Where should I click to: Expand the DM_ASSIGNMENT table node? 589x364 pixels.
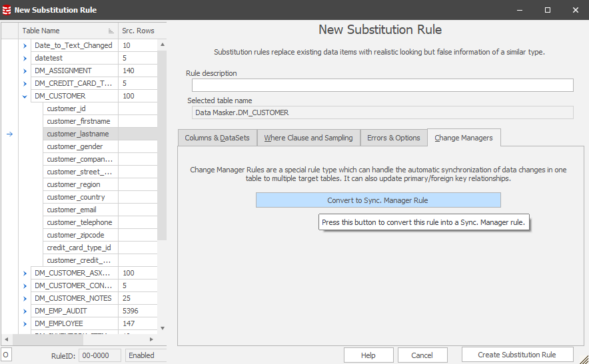click(x=25, y=71)
